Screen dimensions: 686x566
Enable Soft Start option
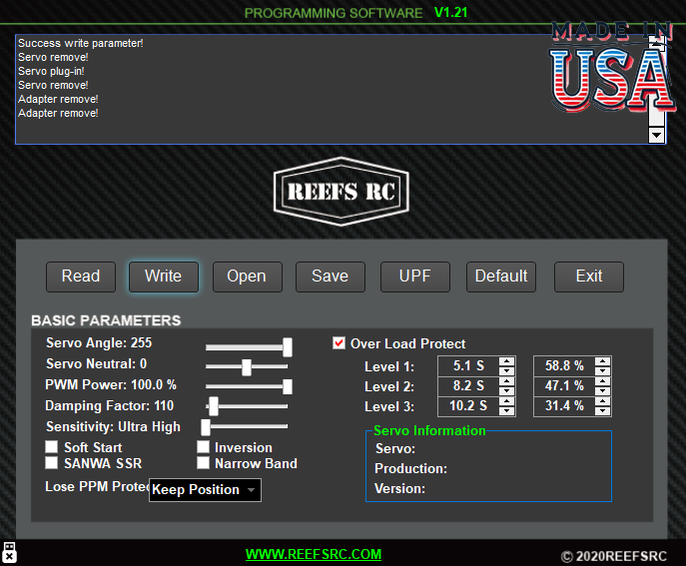[x=52, y=447]
